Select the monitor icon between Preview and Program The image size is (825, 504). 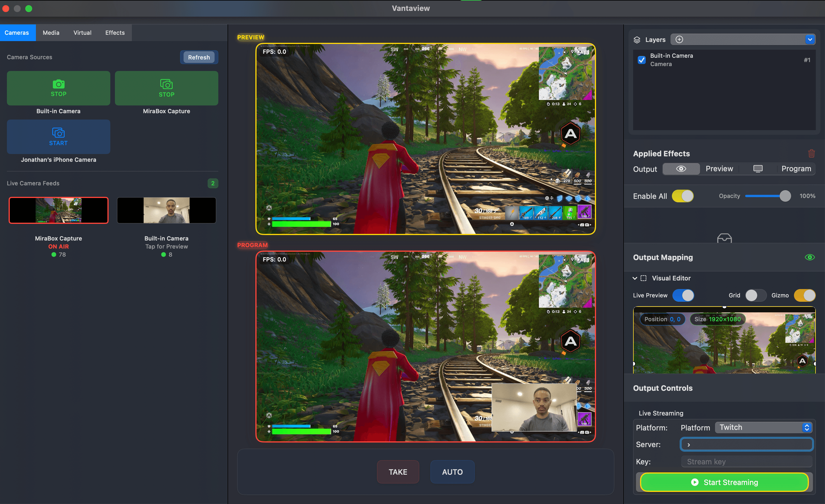(758, 169)
